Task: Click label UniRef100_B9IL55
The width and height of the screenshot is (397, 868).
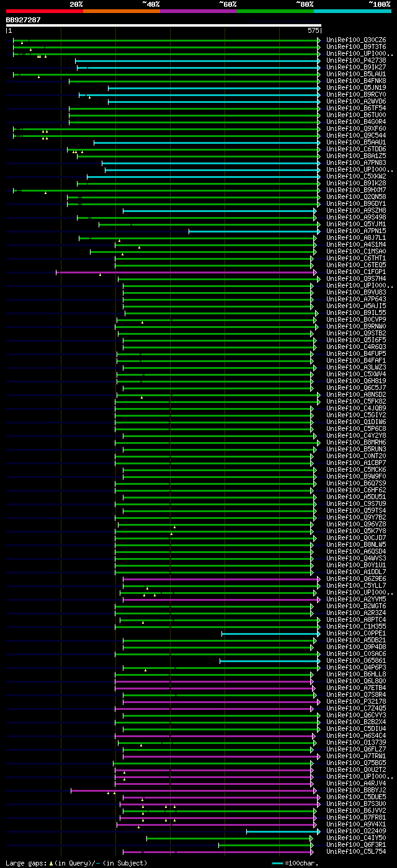Action: (x=356, y=313)
